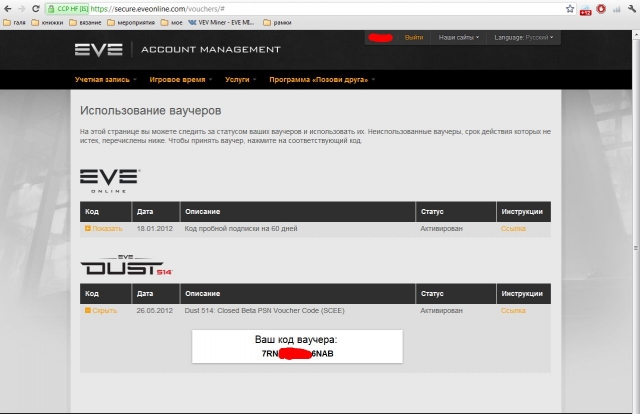Expand the Услуги menu
The image size is (640, 414).
click(x=240, y=80)
